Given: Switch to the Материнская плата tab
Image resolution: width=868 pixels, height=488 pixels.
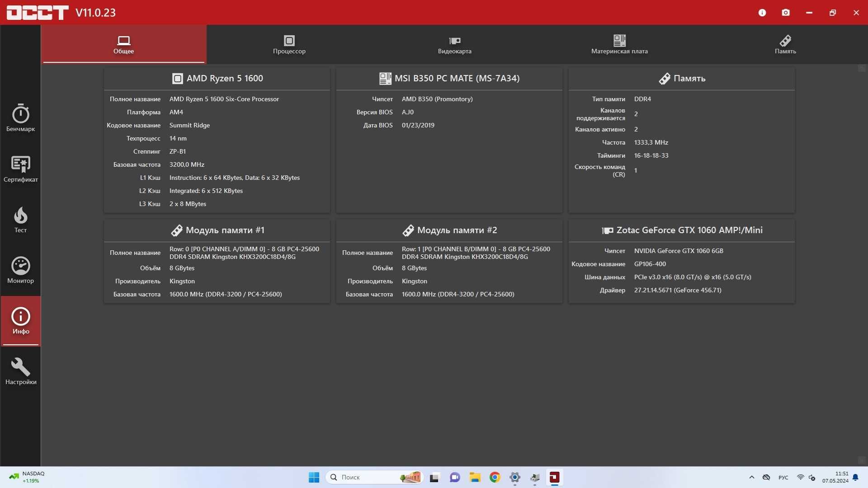Looking at the screenshot, I should (619, 44).
